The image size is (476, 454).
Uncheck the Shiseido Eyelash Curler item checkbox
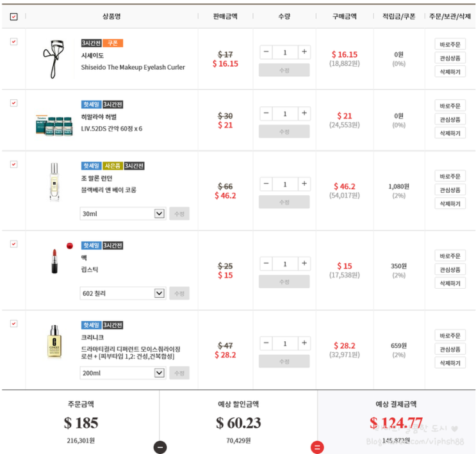point(13,42)
